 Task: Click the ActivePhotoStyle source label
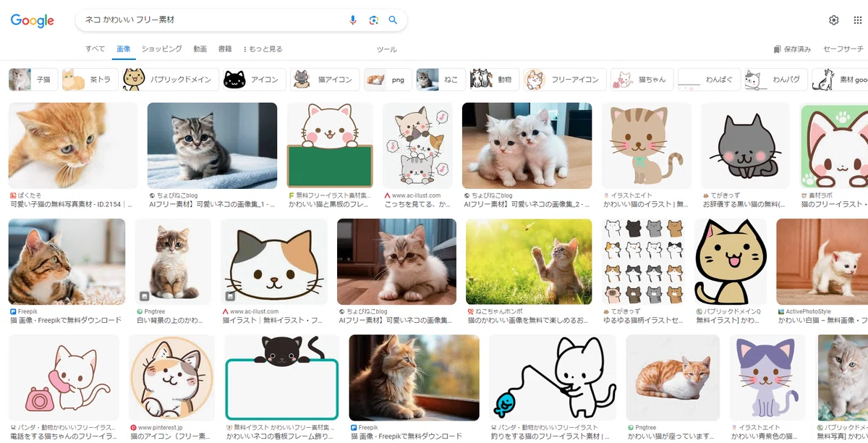point(808,311)
